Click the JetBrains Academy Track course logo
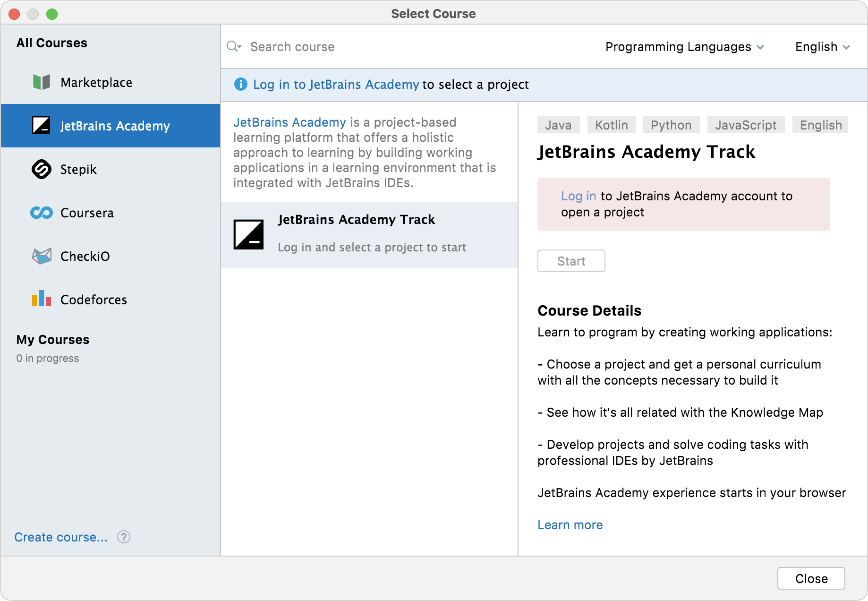 point(248,234)
